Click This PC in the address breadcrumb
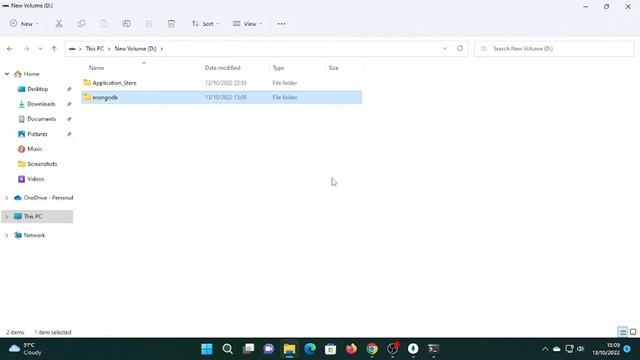Image resolution: width=640 pixels, height=360 pixels. tap(95, 49)
